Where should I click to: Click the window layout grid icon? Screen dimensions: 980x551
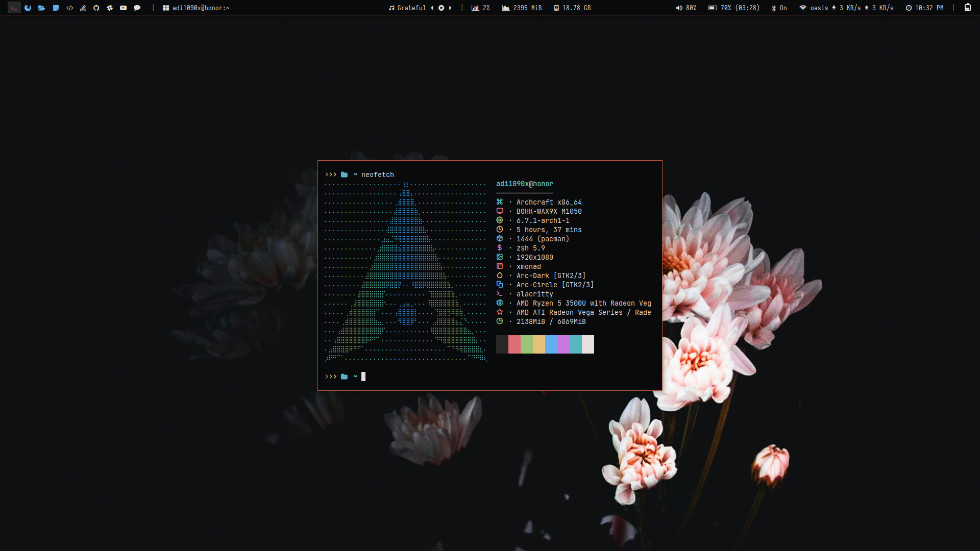(166, 8)
